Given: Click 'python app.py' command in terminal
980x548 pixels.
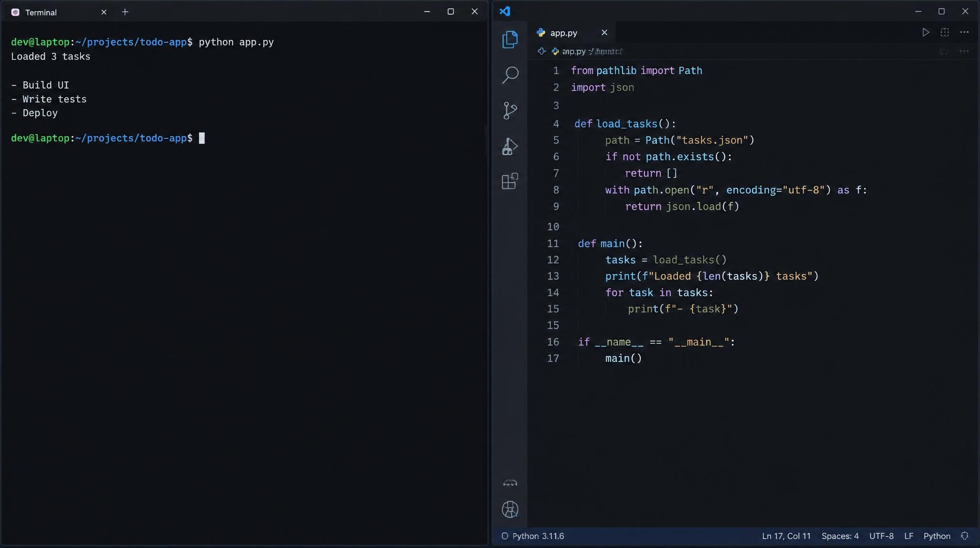Looking at the screenshot, I should click(x=236, y=42).
